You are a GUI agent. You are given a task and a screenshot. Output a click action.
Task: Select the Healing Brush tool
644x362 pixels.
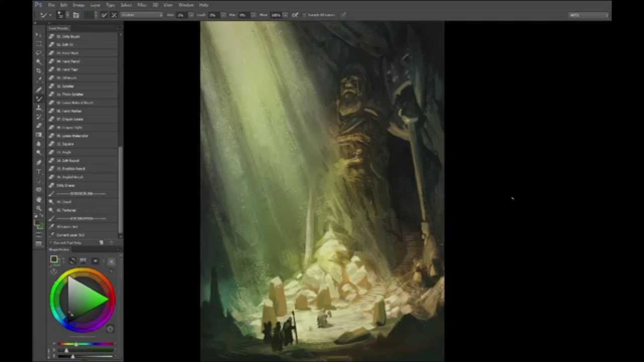click(39, 89)
